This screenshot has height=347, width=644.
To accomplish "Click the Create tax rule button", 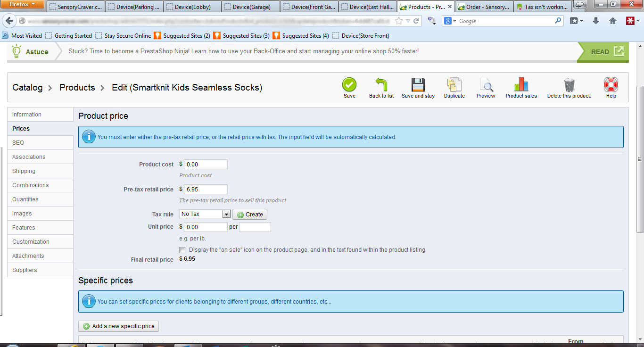I will click(x=250, y=215).
